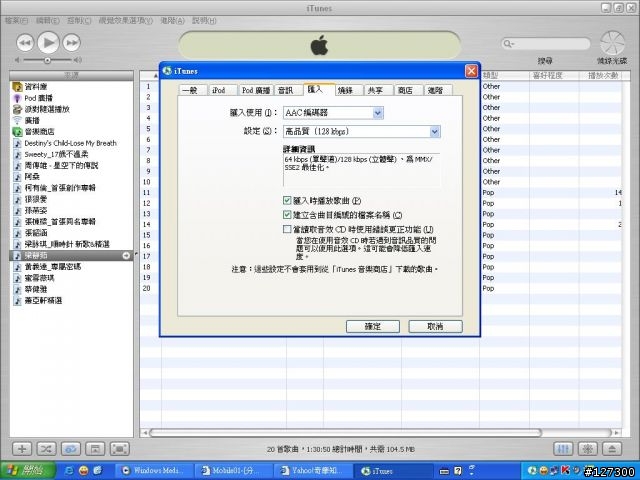640x480 pixels.
Task: Open playlist Destiny's Child-Lose My Breath
Action: click(x=71, y=143)
